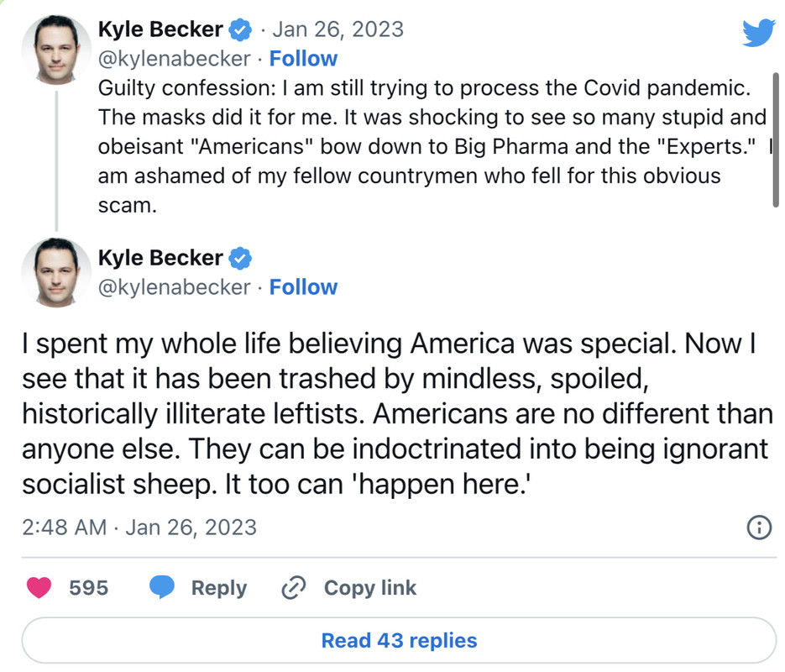This screenshot has width=785, height=672.
Task: Open the Kyle Becker name in top tweet
Action: 160,29
